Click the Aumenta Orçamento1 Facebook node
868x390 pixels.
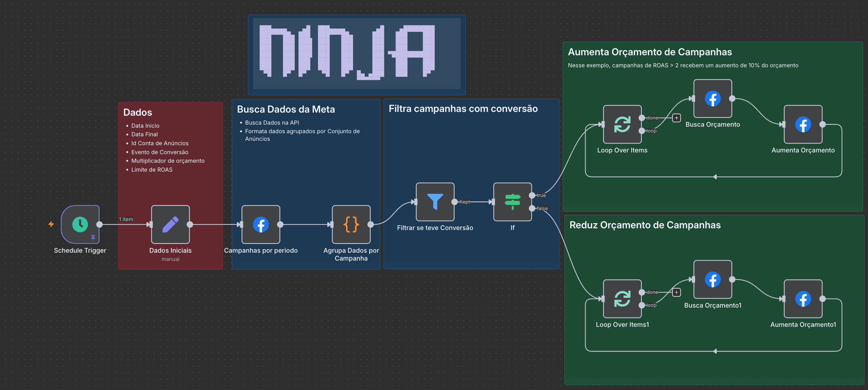pyautogui.click(x=803, y=298)
